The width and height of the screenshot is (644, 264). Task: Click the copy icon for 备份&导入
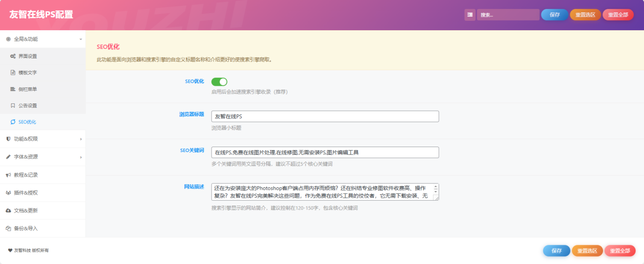pyautogui.click(x=8, y=228)
